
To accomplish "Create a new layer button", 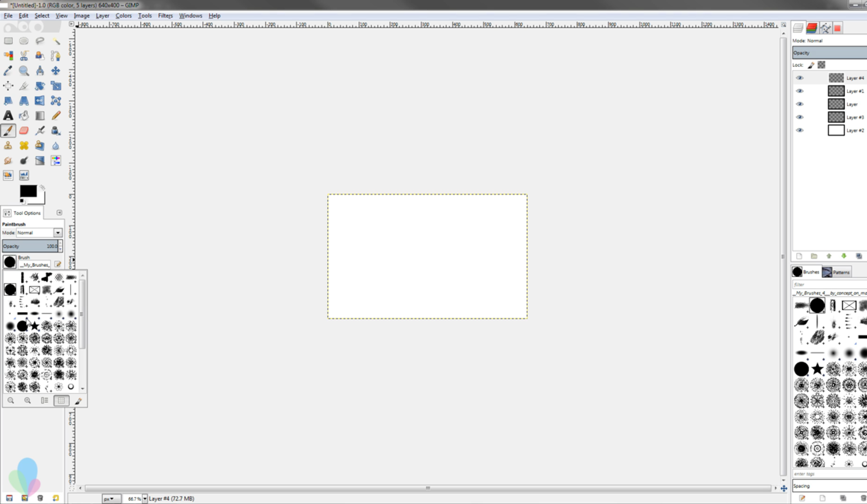I will (799, 256).
